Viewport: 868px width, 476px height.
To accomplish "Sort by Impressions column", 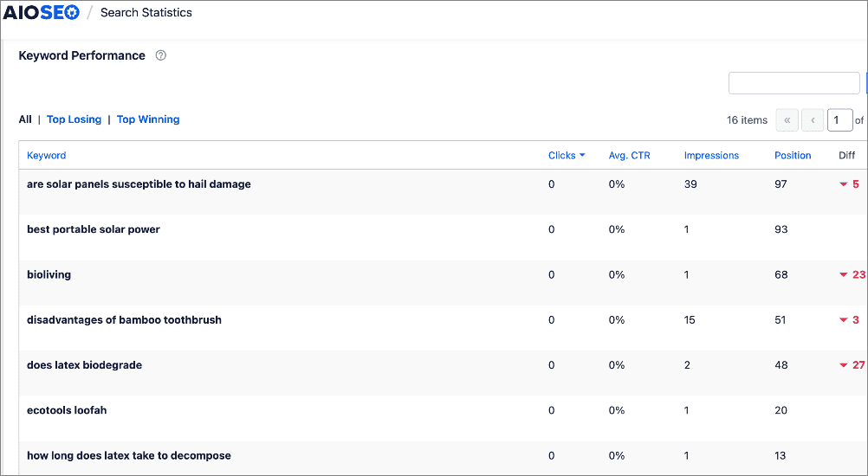I will 711,156.
